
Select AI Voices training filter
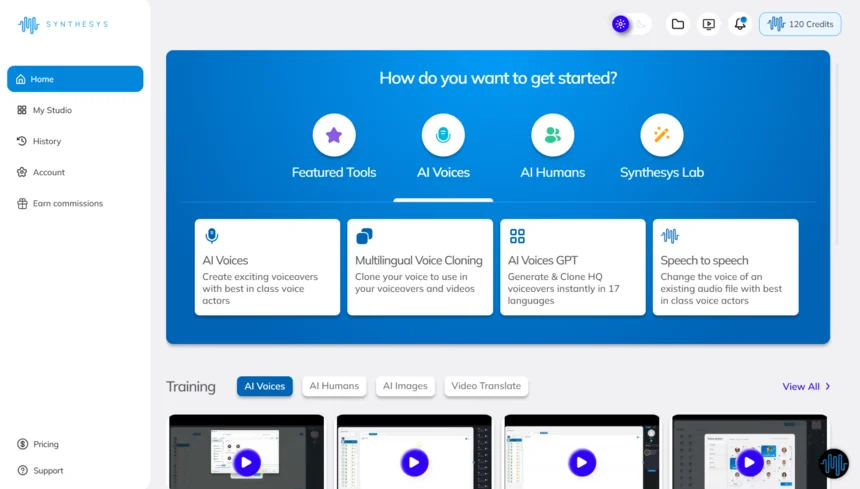[x=264, y=386]
